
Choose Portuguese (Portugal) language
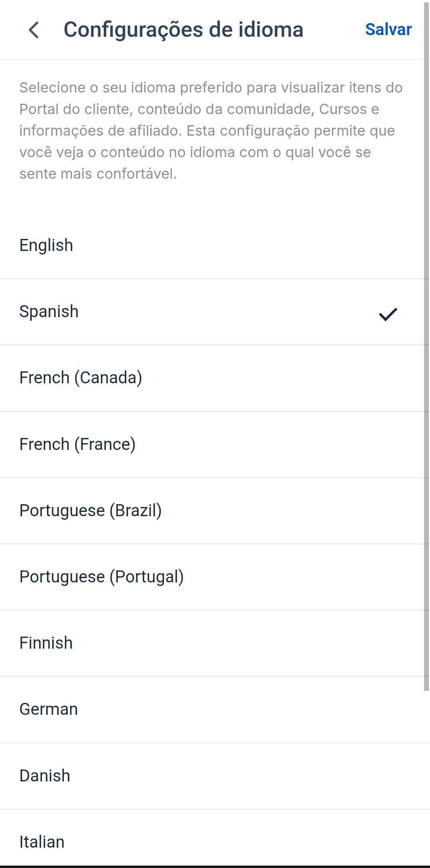pos(101,577)
